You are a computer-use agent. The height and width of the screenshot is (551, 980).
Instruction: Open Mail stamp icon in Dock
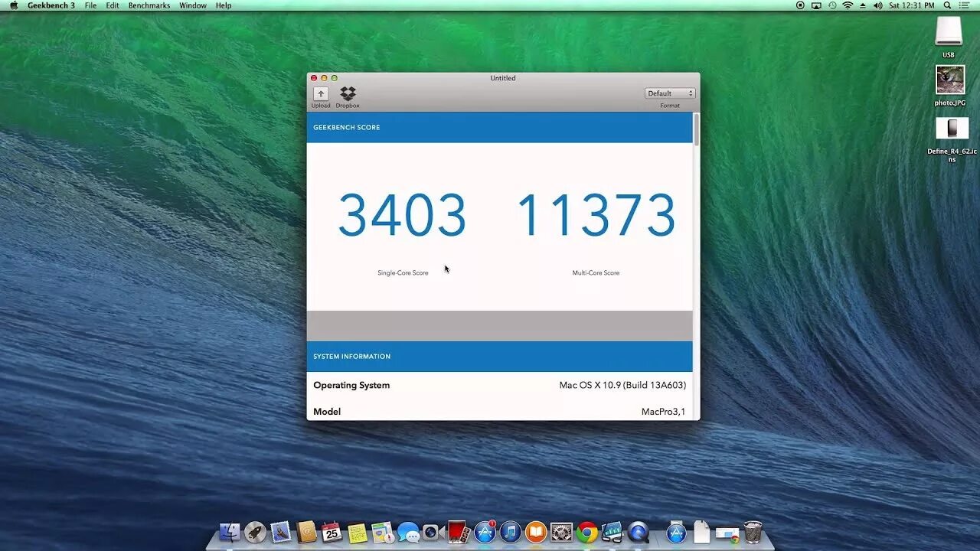(280, 532)
